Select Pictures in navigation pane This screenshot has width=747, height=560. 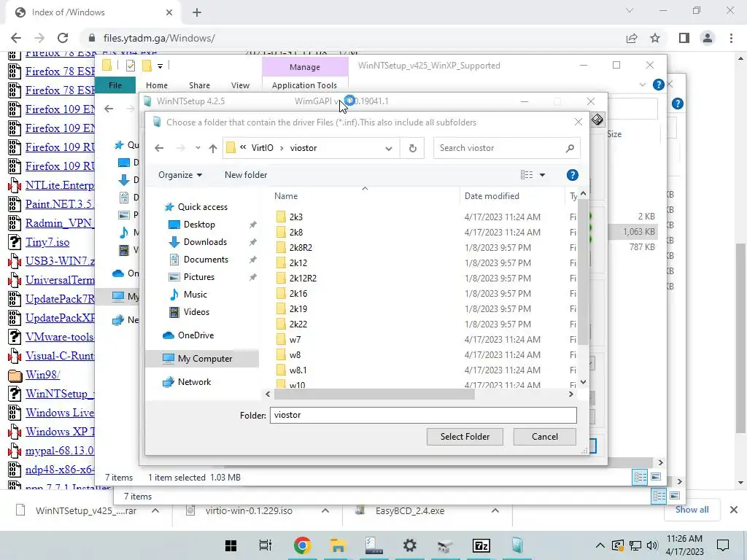click(x=199, y=277)
